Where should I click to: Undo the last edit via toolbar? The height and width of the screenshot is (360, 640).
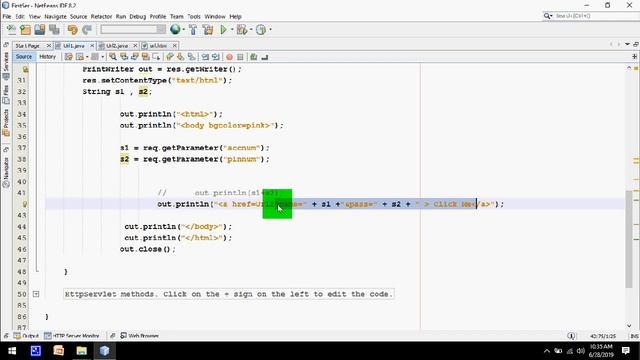coord(73,29)
